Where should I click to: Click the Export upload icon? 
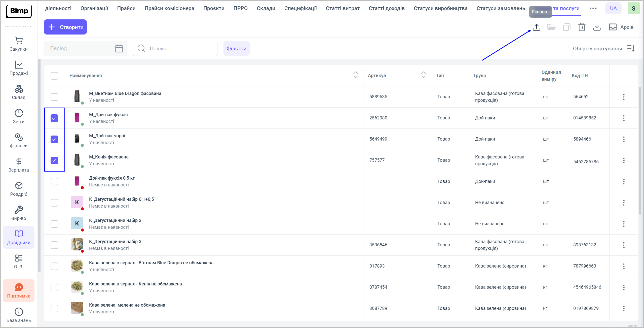pyautogui.click(x=536, y=27)
